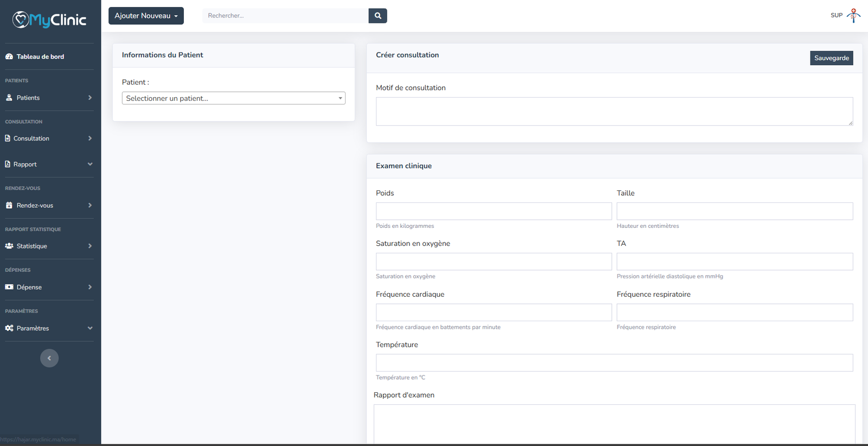The height and width of the screenshot is (446, 868).
Task: Click the Sauvegarde button
Action: tap(831, 58)
